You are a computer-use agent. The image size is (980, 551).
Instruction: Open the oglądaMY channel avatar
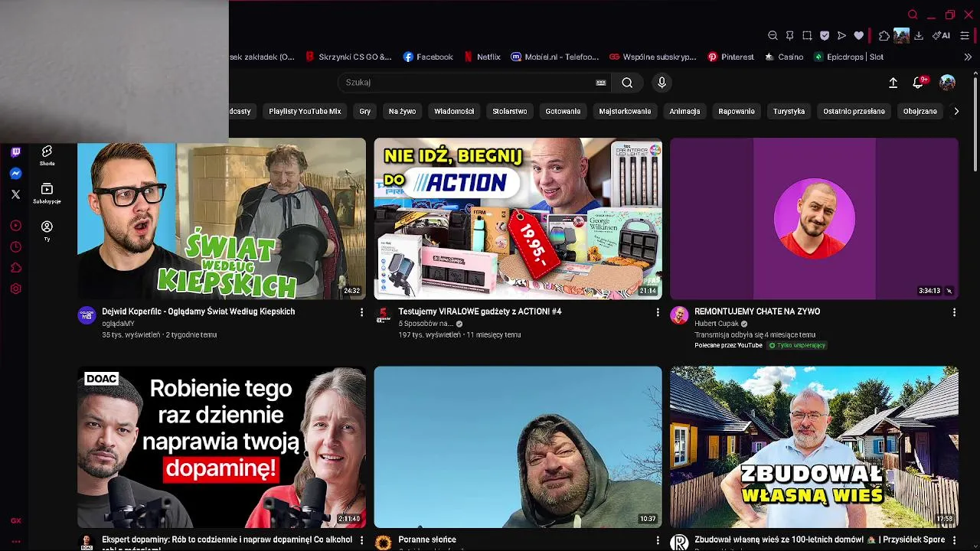pos(87,315)
